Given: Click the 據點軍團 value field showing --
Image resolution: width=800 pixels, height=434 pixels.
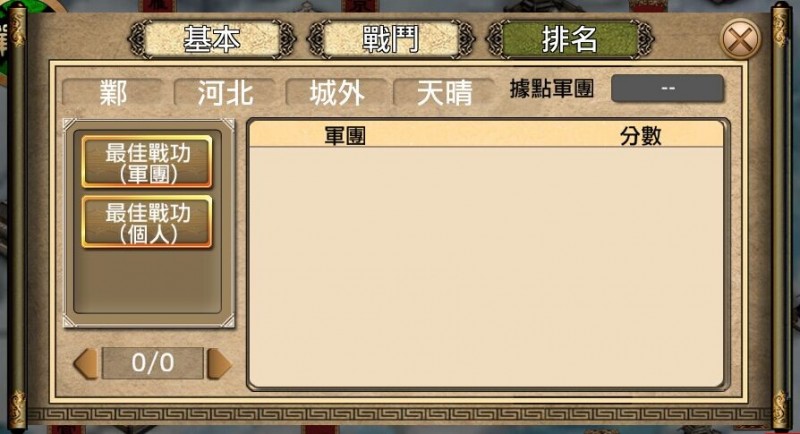Looking at the screenshot, I should click(667, 88).
